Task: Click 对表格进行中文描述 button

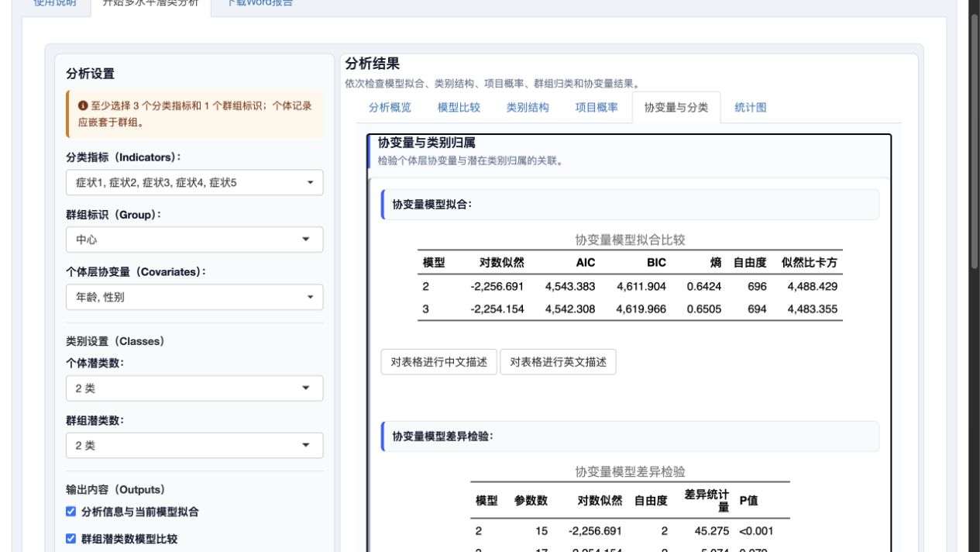Action: pyautogui.click(x=438, y=362)
